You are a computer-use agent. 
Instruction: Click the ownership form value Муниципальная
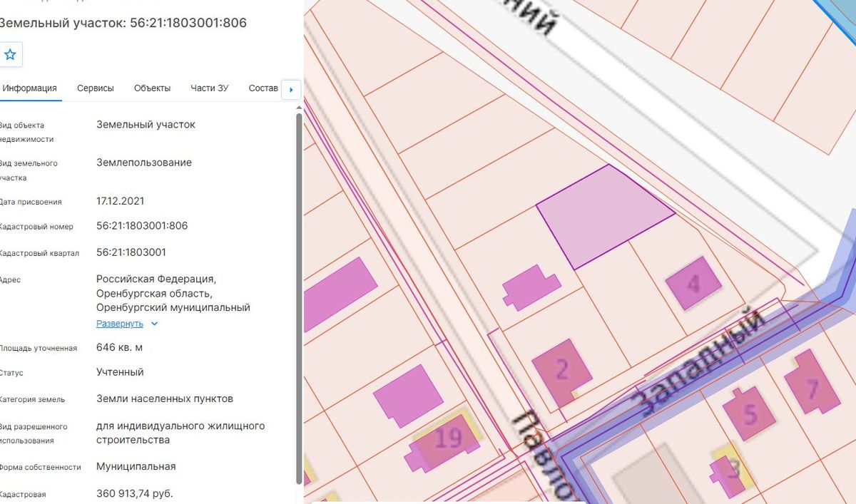(136, 466)
